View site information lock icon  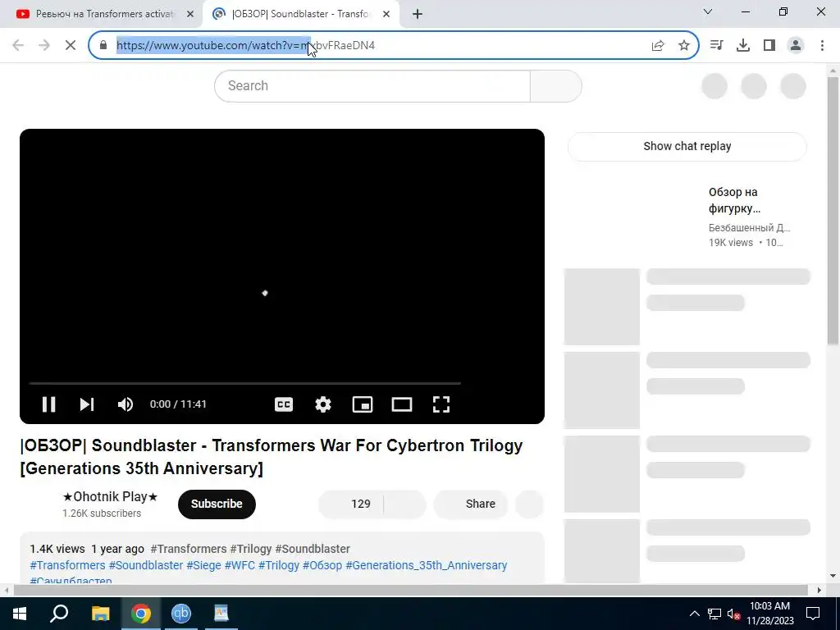pyautogui.click(x=103, y=46)
